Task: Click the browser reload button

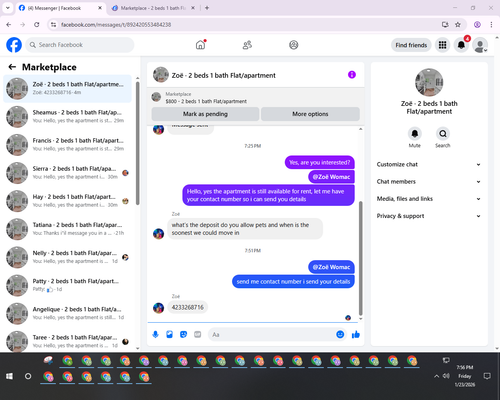Action: point(37,25)
